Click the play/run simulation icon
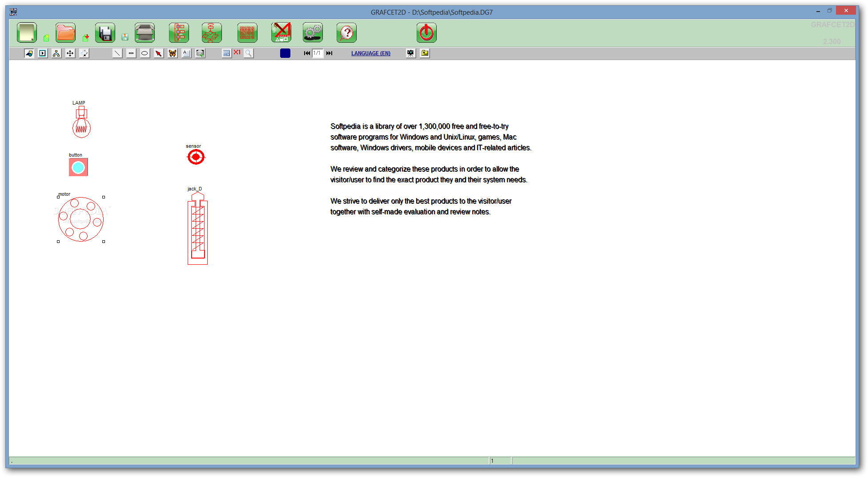 43,53
